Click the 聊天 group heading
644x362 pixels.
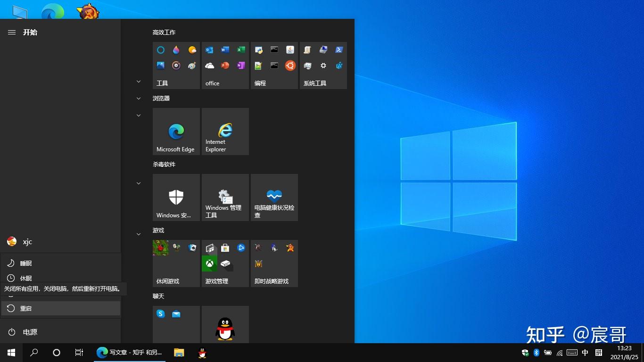(158, 296)
